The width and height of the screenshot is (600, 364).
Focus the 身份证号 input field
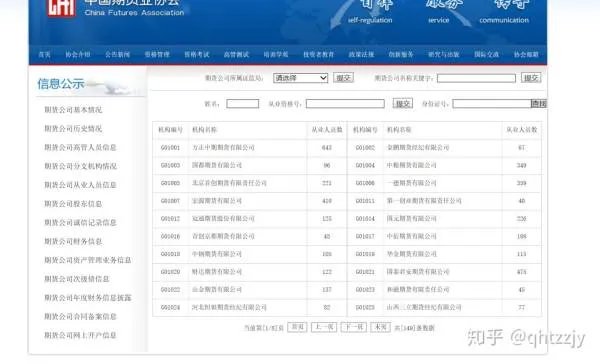tap(492, 104)
